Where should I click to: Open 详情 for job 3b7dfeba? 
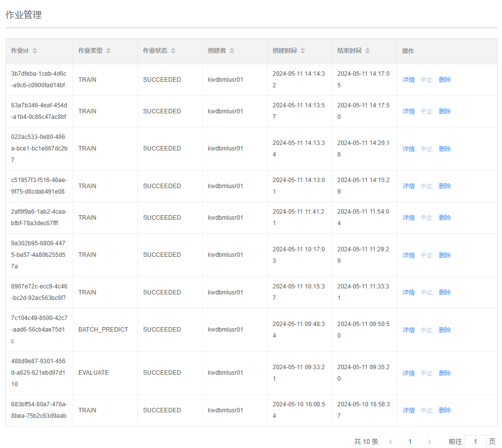click(x=409, y=80)
